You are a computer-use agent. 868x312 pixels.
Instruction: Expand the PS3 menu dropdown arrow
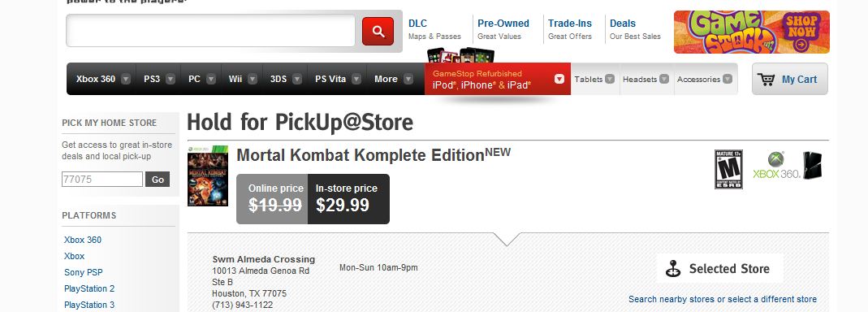point(171,80)
